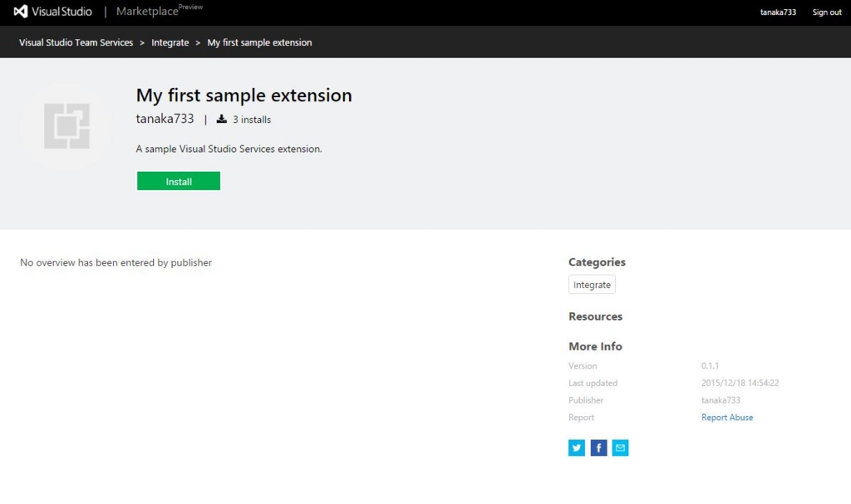The image size is (851, 504).
Task: Install the sample extension
Action: click(x=179, y=181)
